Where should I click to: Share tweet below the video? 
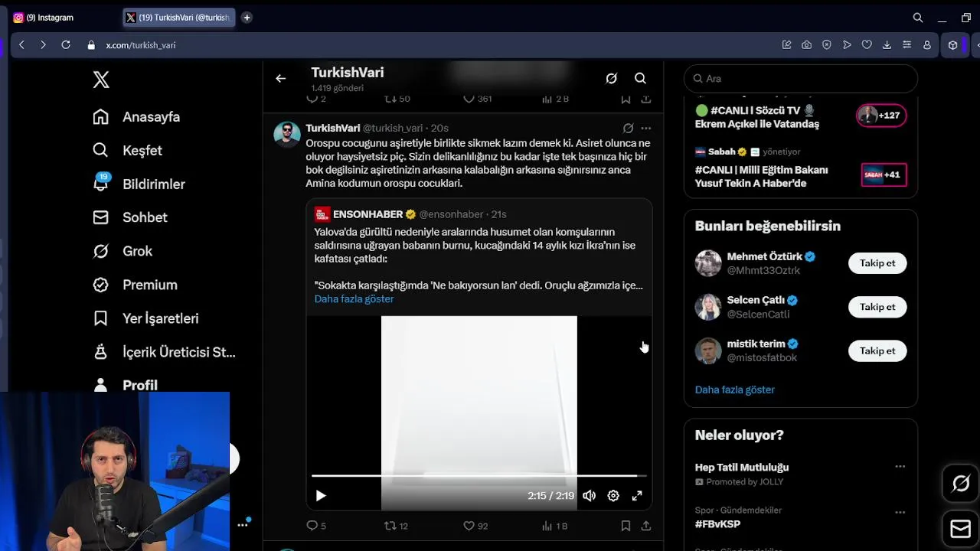pyautogui.click(x=646, y=526)
